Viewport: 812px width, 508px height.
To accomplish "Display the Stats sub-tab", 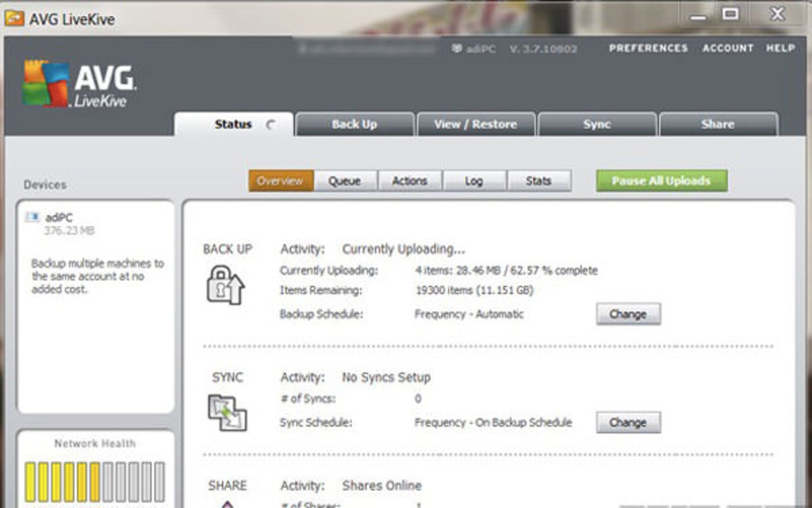I will point(539,181).
